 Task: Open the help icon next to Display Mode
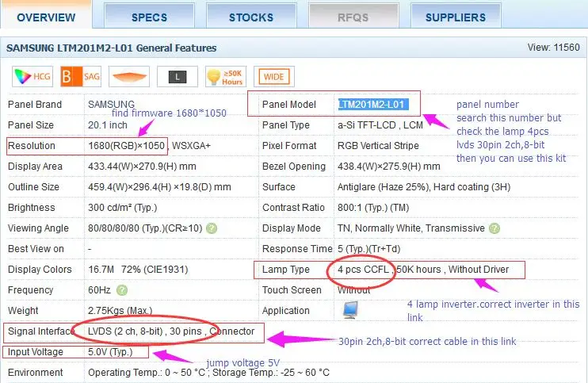pos(494,228)
